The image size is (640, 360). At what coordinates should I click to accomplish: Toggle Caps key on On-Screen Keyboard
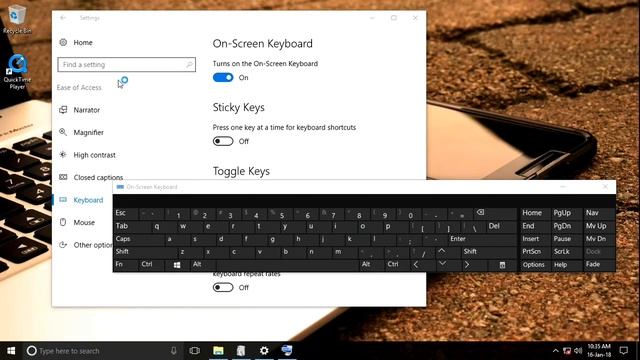point(139,239)
